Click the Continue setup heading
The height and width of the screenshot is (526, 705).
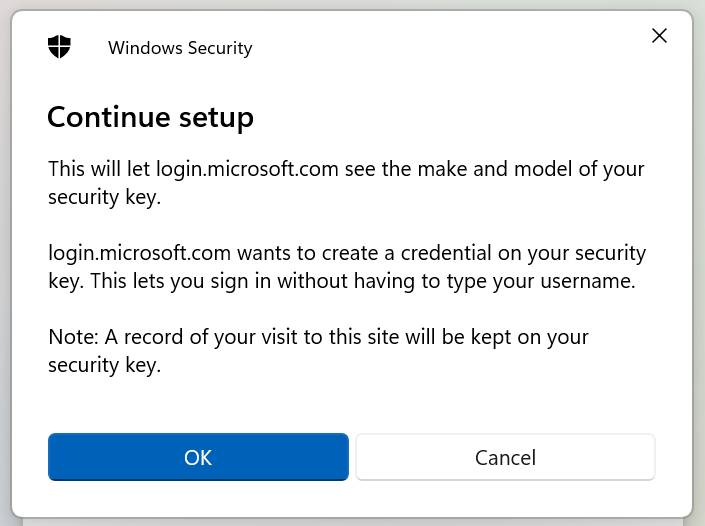click(x=151, y=117)
